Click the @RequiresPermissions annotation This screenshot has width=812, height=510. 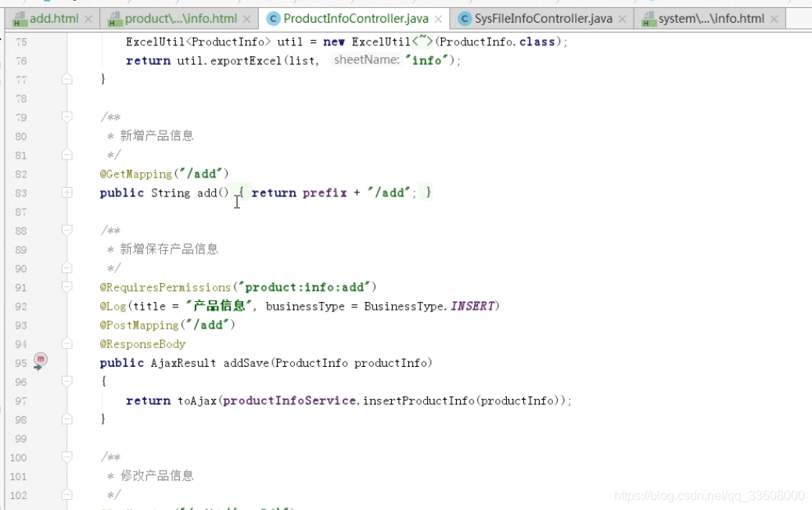[165, 287]
